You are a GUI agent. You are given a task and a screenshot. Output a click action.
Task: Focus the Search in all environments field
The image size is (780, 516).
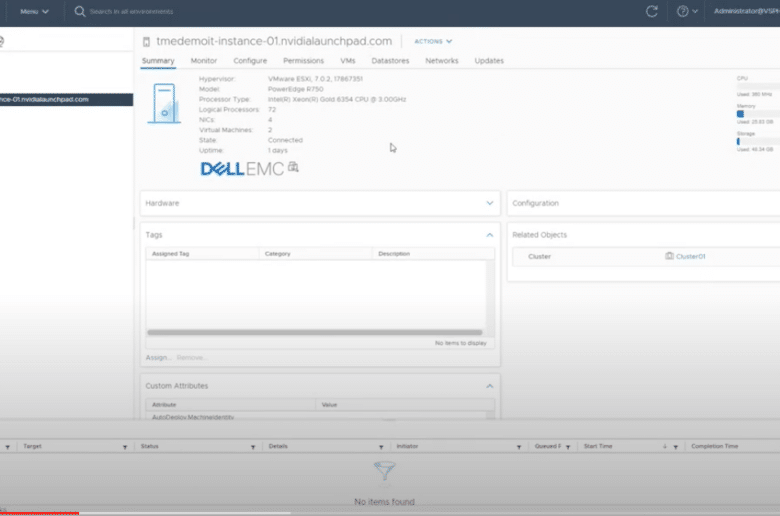click(131, 11)
